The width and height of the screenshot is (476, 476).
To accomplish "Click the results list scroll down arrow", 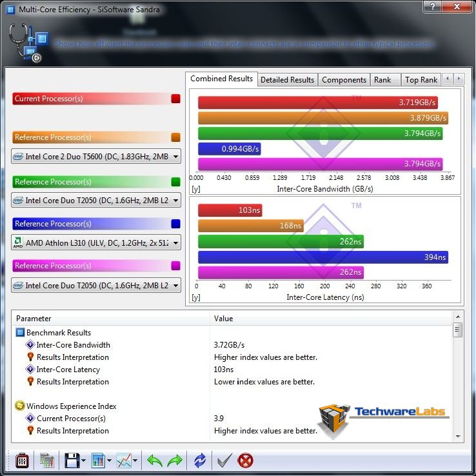I will coord(458,437).
